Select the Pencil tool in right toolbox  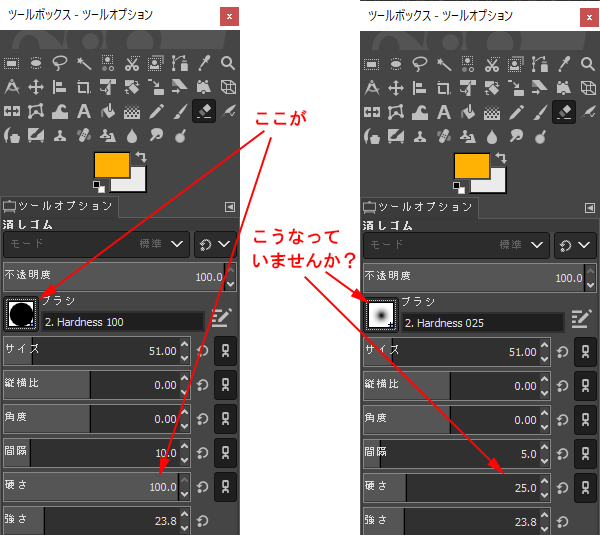pyautogui.click(x=516, y=111)
